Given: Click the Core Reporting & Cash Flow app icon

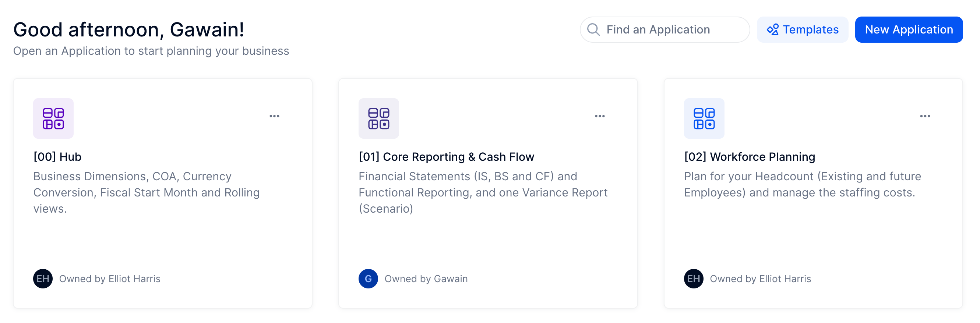Looking at the screenshot, I should (x=378, y=118).
